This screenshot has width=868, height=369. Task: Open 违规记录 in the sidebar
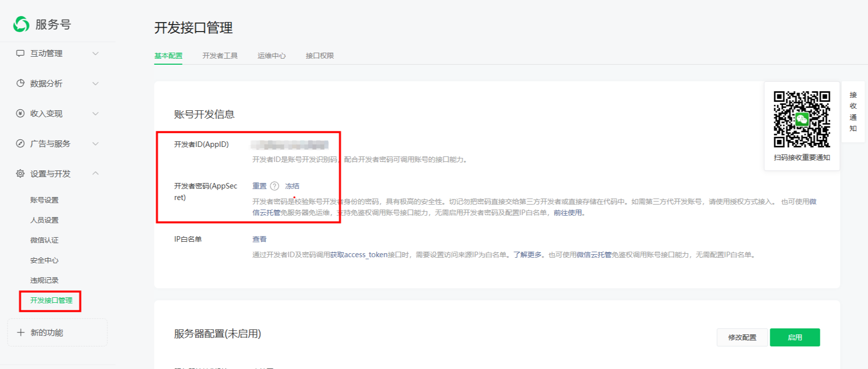coord(44,280)
